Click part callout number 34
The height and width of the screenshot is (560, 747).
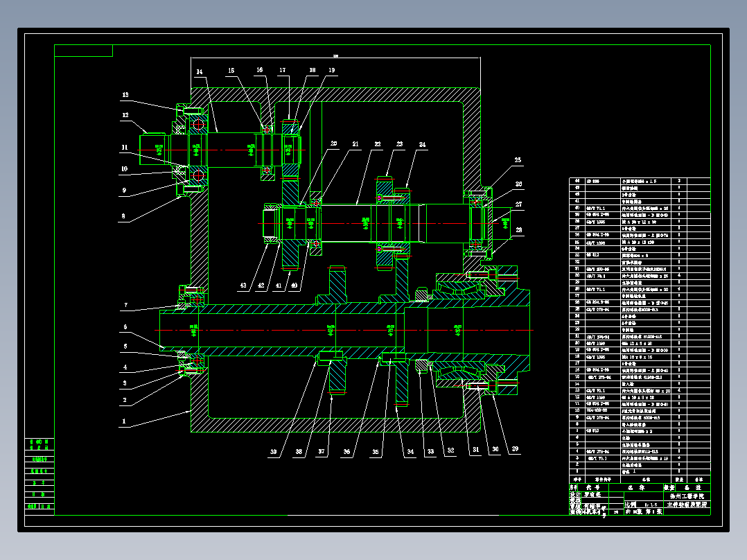pos(411,452)
